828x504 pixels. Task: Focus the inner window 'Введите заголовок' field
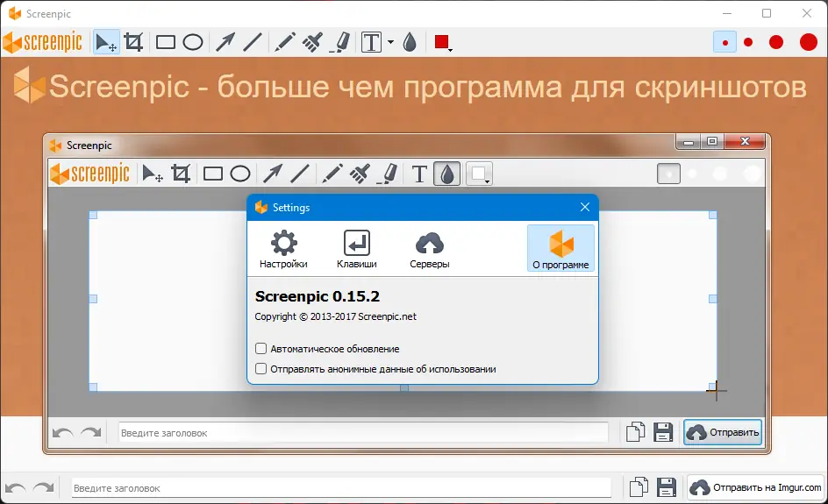pos(363,433)
